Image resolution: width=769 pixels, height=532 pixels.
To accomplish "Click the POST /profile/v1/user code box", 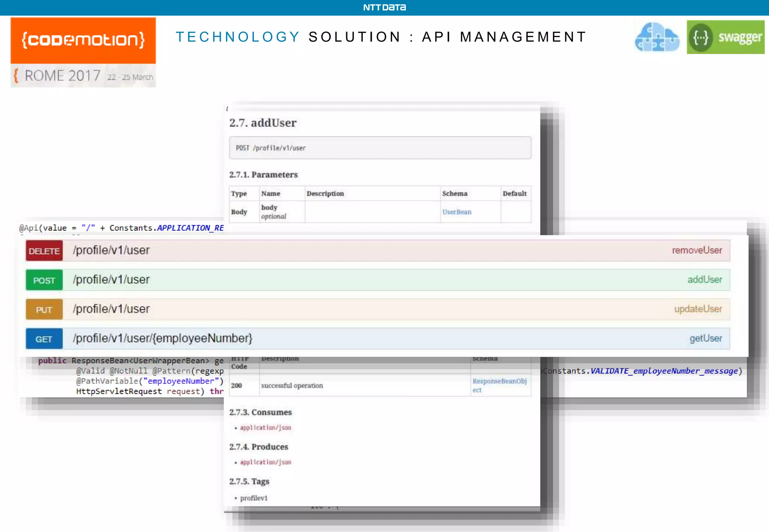I will click(x=380, y=148).
